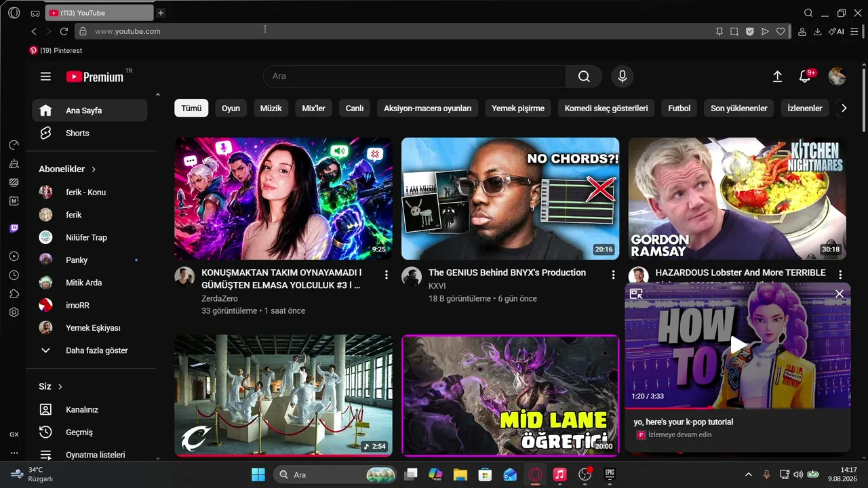Open Settings gear in Opera sidebar
The image size is (868, 488).
tap(14, 312)
